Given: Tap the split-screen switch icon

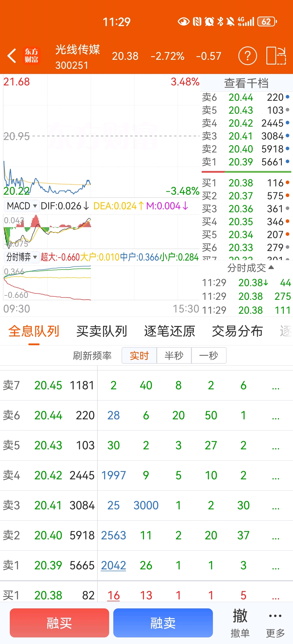Looking at the screenshot, I should click(276, 56).
